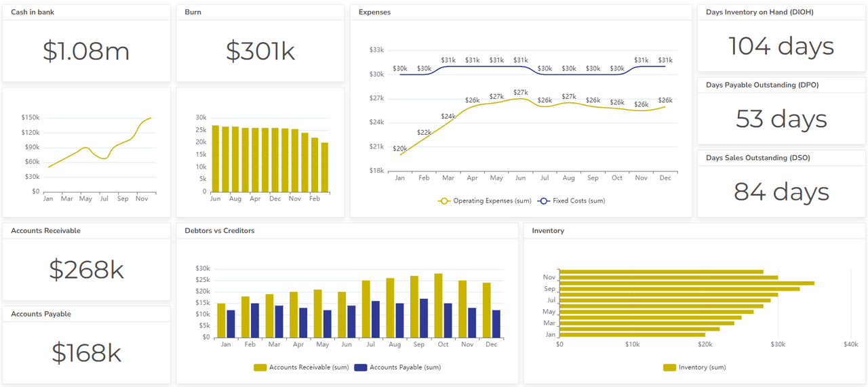Click the Jan bar in Inventory chart
The width and height of the screenshot is (868, 387).
[632, 334]
